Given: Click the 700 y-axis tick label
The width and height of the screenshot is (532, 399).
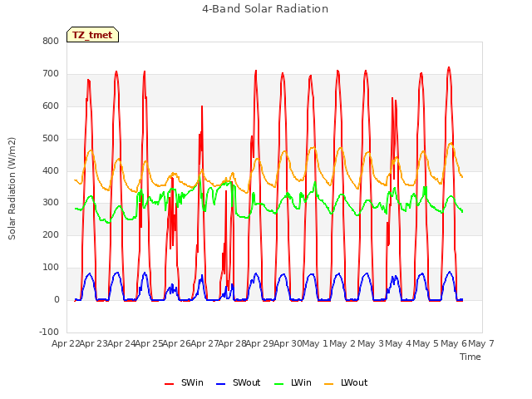Looking at the screenshot, I should (x=51, y=74).
